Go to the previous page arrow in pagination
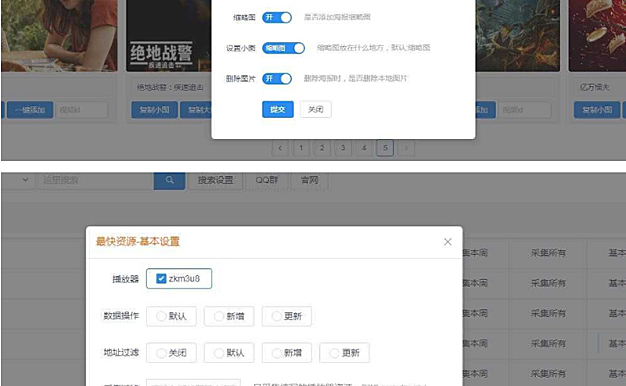The width and height of the screenshot is (626, 386). tap(280, 148)
